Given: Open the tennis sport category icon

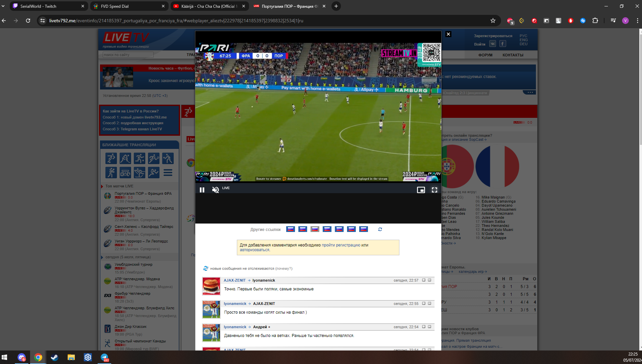Looking at the screenshot, I should (153, 158).
